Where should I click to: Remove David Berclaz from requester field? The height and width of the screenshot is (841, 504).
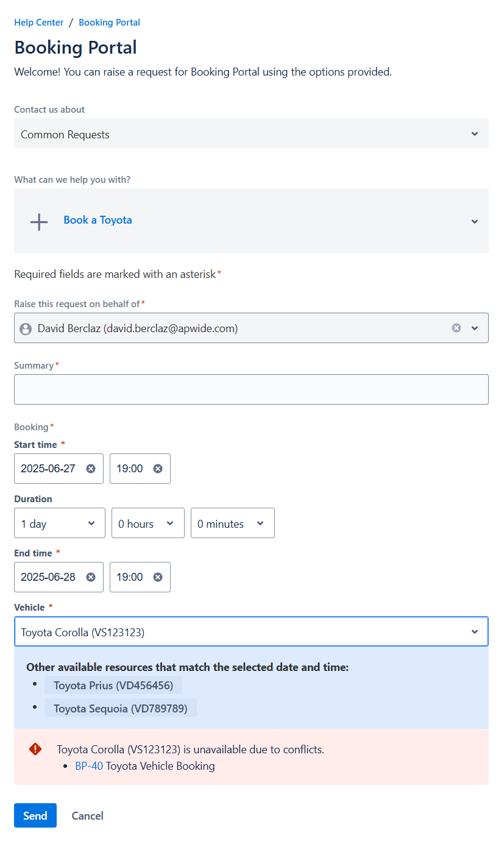(456, 328)
